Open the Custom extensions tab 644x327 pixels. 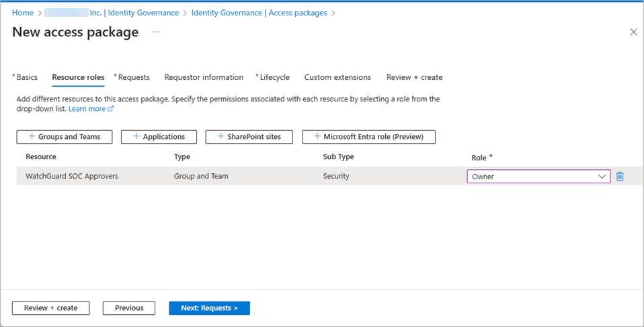coord(337,77)
